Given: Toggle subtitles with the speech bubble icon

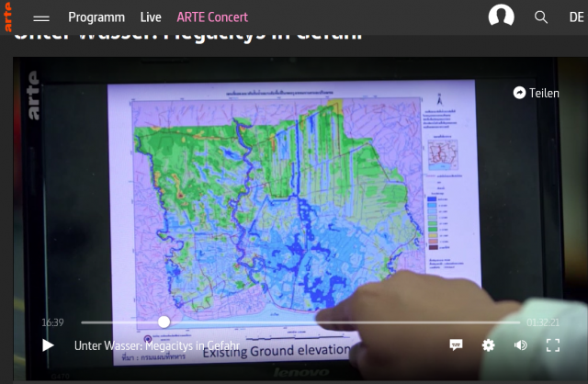Looking at the screenshot, I should pyautogui.click(x=456, y=345).
